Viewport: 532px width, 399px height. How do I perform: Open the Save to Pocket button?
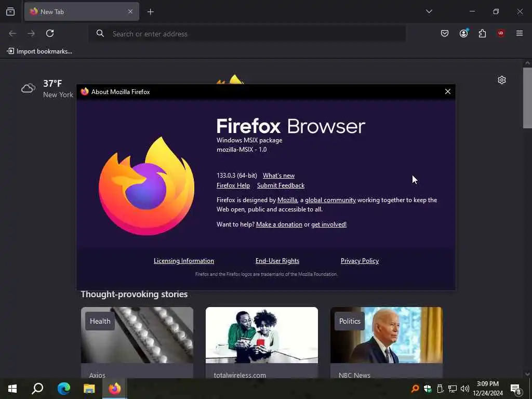445,33
